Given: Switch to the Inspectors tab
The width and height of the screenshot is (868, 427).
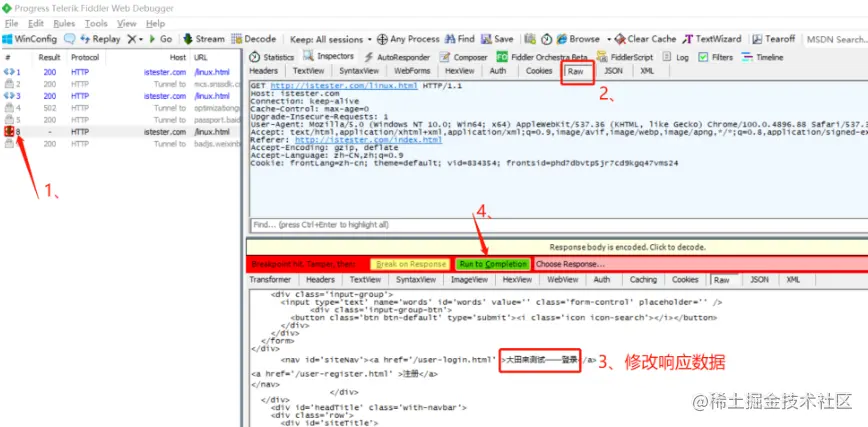Looking at the screenshot, I should (328, 56).
